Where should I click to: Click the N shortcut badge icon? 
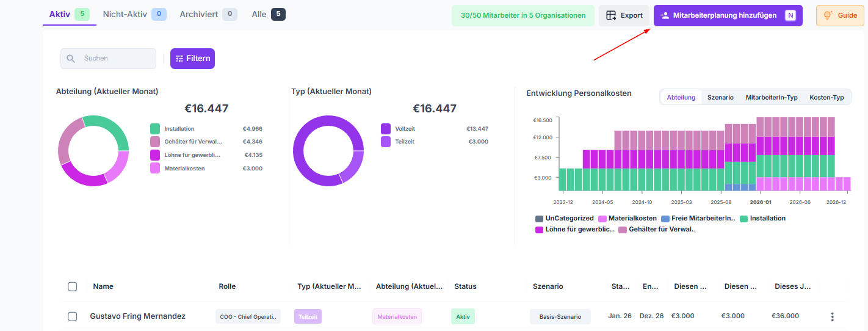click(790, 15)
